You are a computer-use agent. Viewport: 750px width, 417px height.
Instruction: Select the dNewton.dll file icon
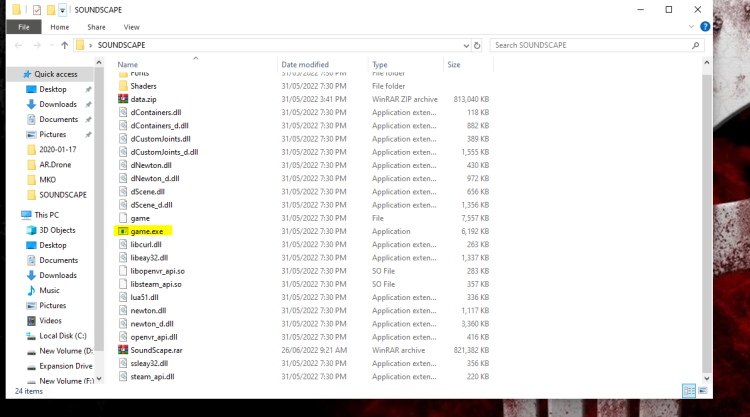pos(123,165)
